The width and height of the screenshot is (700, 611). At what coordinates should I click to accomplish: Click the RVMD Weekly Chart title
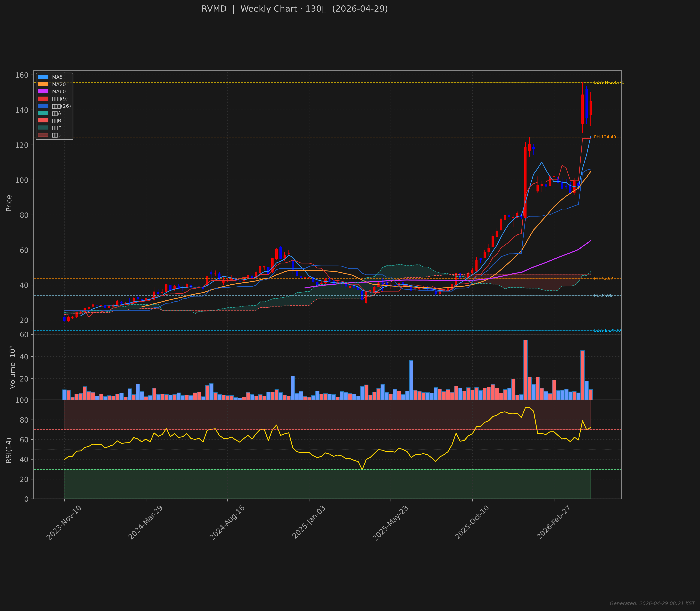coord(294,9)
